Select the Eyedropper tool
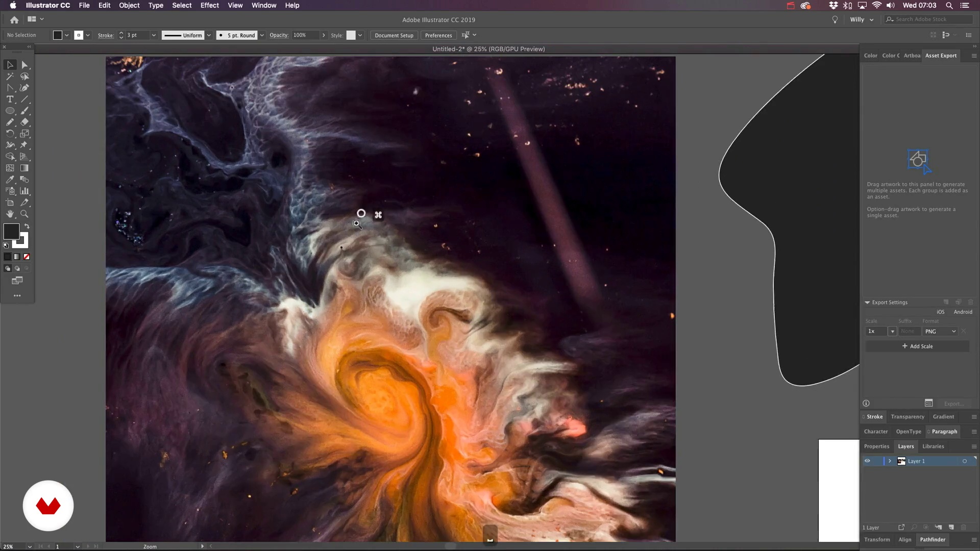 10,180
